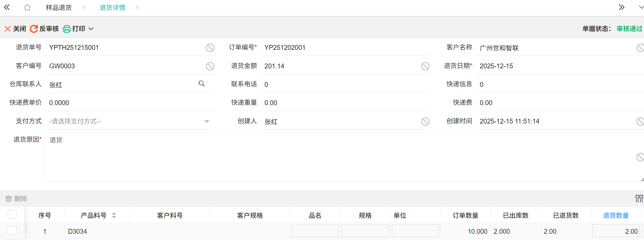This screenshot has width=644, height=240.
Task: Switch to the 样品退货 tab
Action: pos(59,8)
